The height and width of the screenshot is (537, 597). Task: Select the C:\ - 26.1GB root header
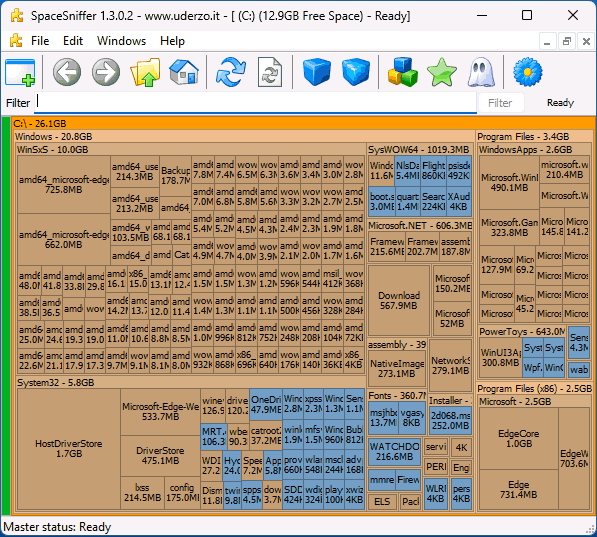[x=303, y=123]
